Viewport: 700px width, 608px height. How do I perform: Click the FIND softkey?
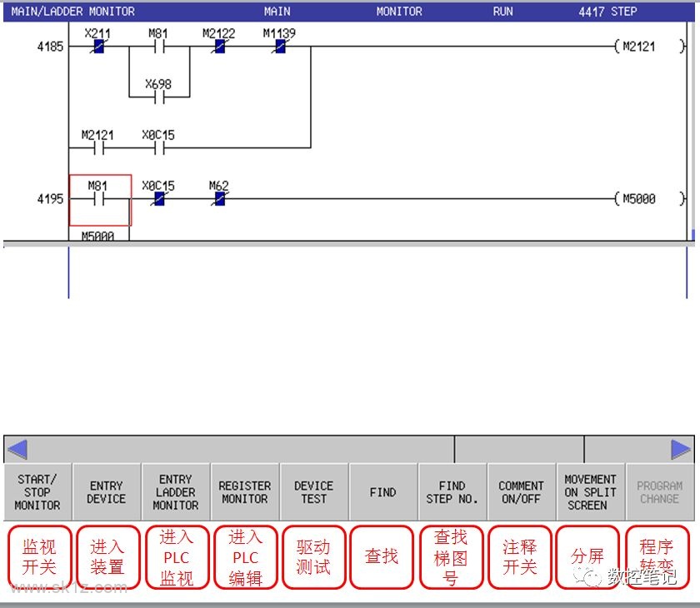click(383, 491)
